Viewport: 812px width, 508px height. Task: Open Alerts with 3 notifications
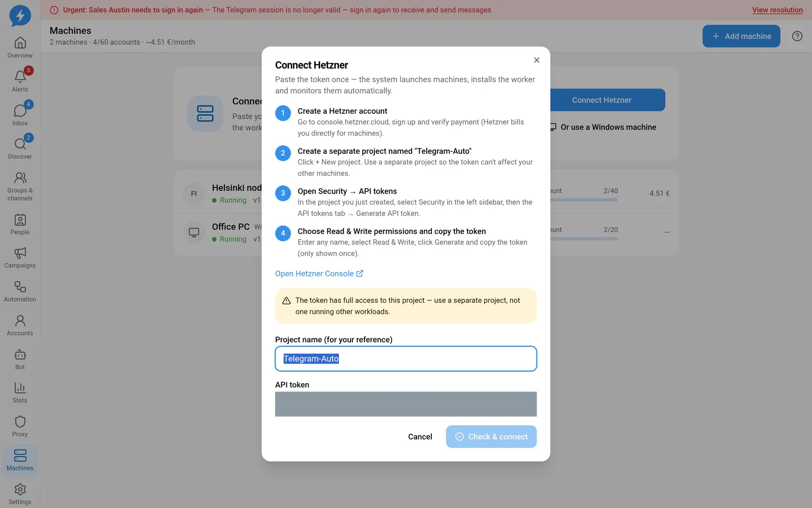tap(20, 81)
